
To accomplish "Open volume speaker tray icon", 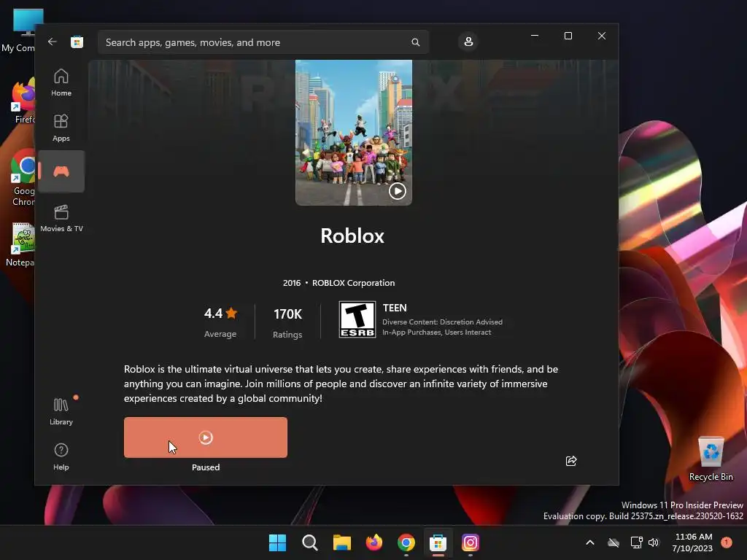I will (x=654, y=542).
